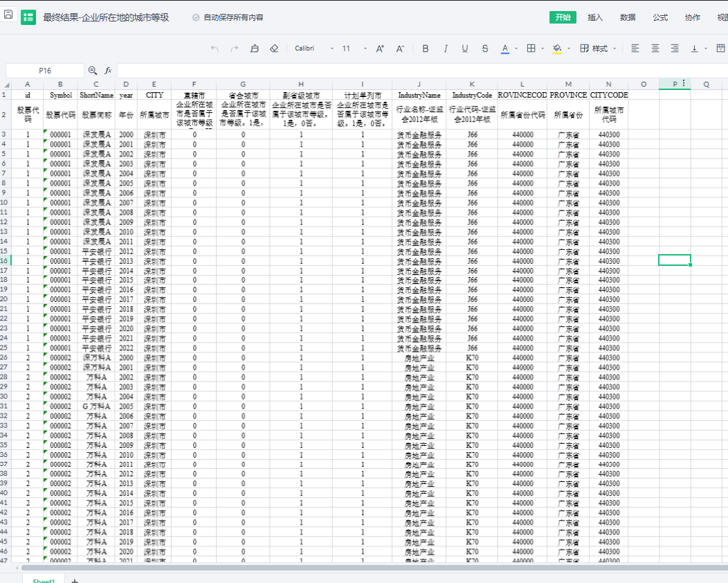
Task: Click the save icon at top left
Action: tap(8, 15)
